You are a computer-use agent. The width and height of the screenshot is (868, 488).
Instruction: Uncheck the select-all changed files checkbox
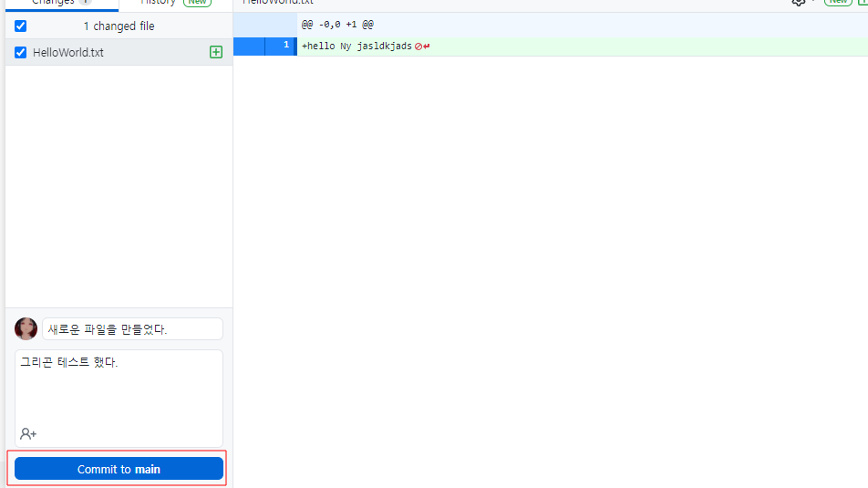click(x=20, y=26)
